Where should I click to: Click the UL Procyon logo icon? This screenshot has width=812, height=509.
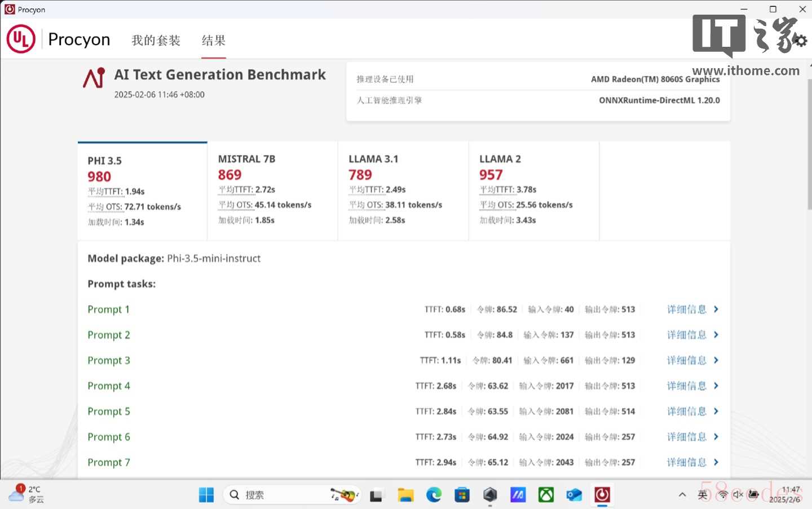tap(21, 39)
